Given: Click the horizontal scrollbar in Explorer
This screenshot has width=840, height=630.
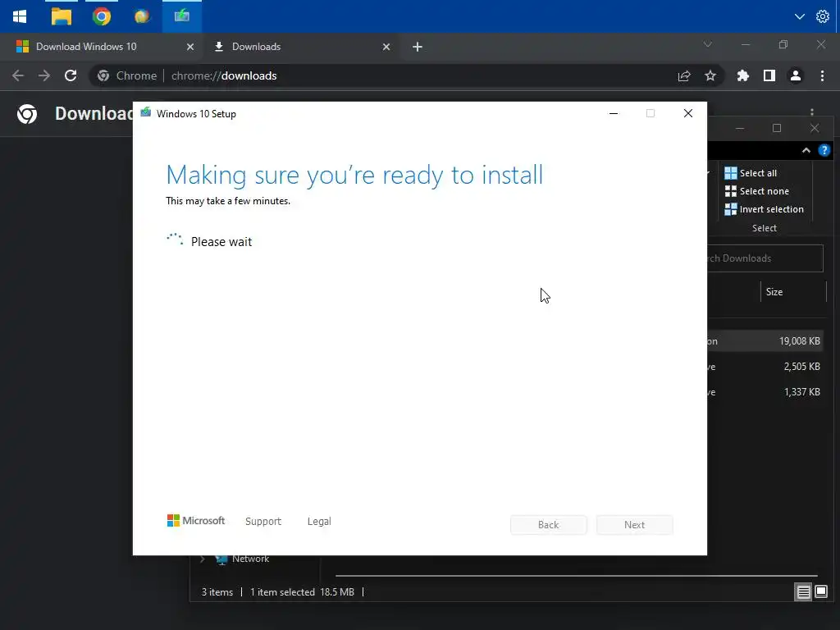Looking at the screenshot, I should [577, 576].
